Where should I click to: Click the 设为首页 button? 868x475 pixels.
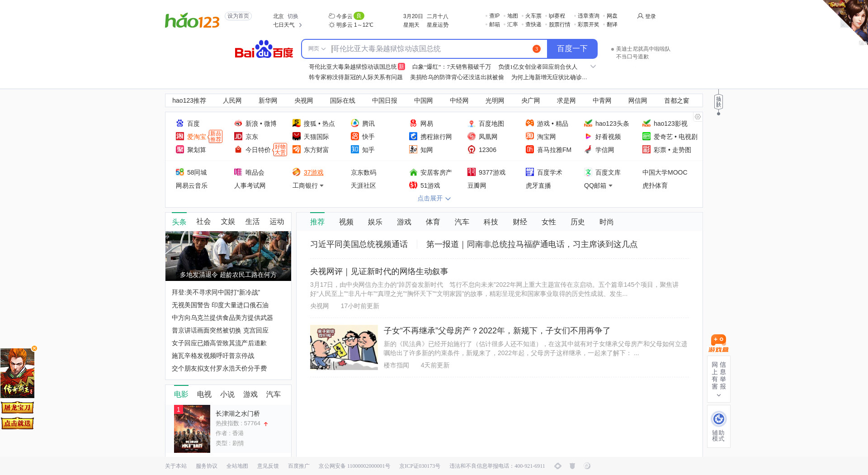pos(238,16)
